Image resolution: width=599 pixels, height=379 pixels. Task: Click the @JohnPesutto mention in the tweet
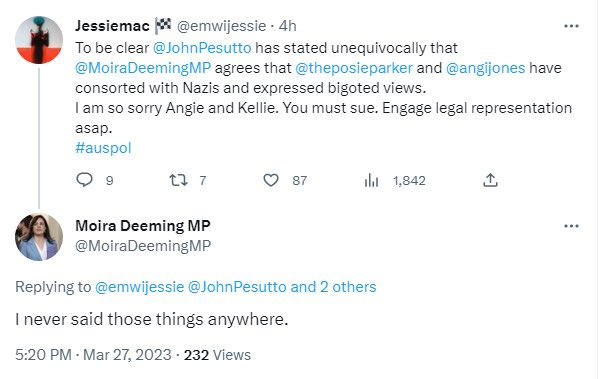point(202,48)
